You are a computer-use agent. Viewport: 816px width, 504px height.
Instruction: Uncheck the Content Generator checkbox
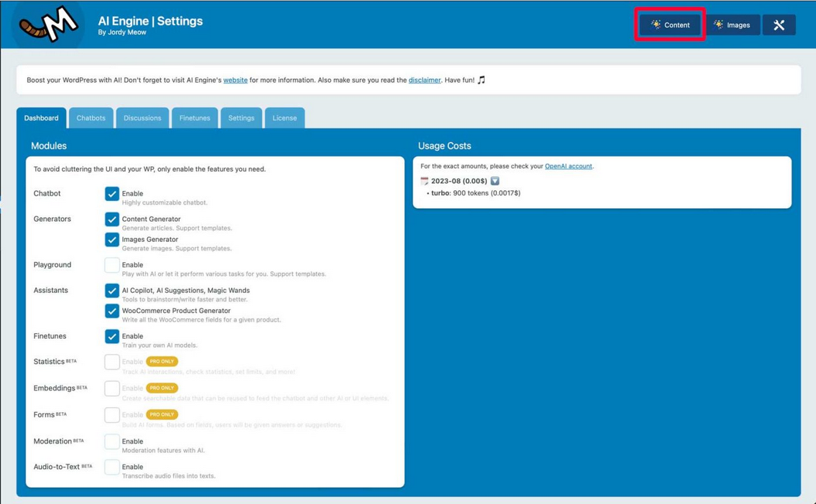(112, 219)
